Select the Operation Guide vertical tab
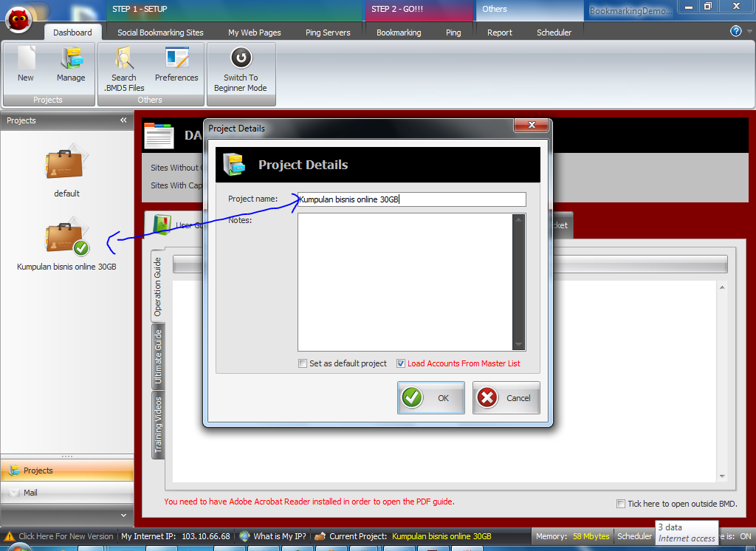This screenshot has height=551, width=756. [x=158, y=287]
